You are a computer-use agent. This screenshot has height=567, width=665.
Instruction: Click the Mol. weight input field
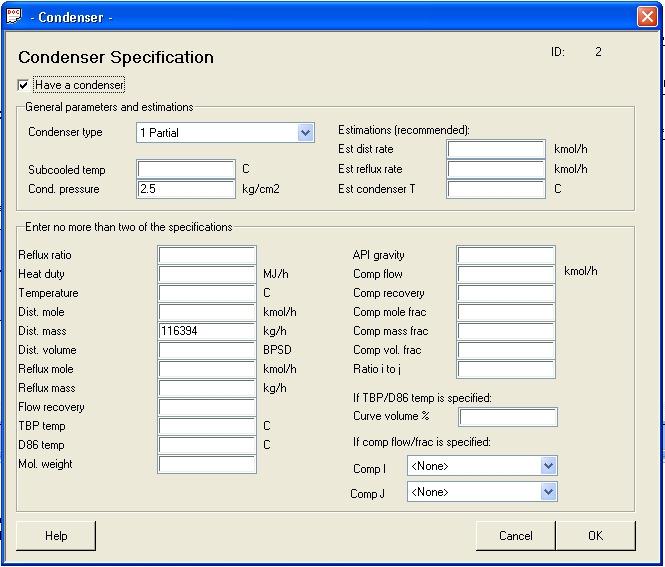pos(207,464)
